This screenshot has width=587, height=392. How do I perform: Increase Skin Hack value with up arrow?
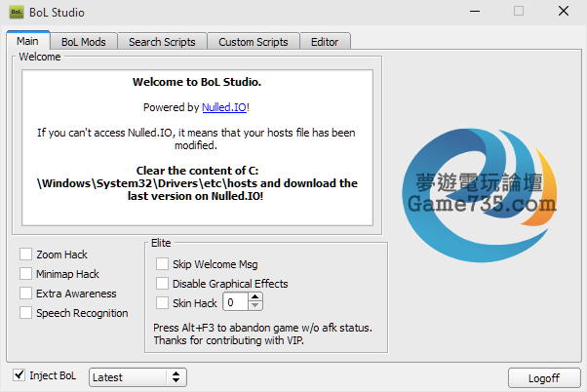pyautogui.click(x=254, y=297)
